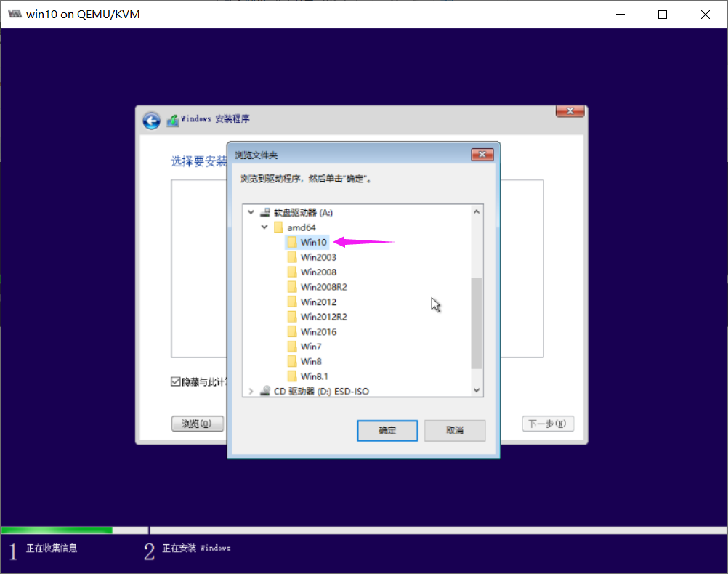
Task: Click the folder tree scrollbar down arrow
Action: click(x=477, y=390)
